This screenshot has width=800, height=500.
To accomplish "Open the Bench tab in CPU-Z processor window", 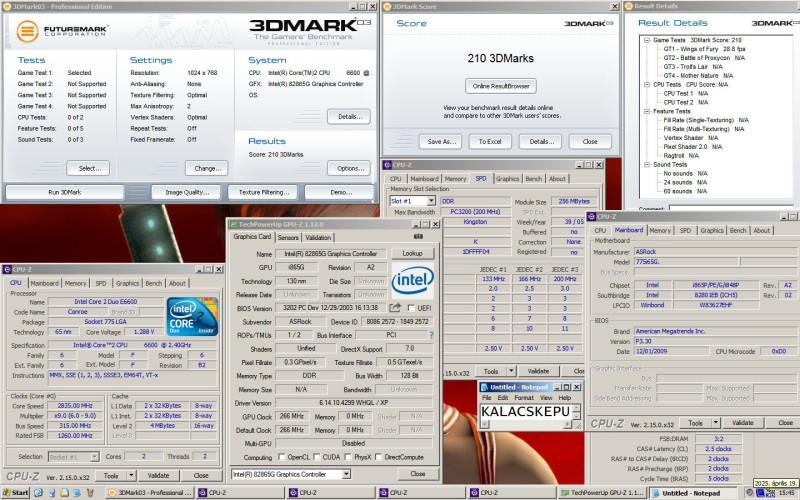I will click(x=154, y=283).
